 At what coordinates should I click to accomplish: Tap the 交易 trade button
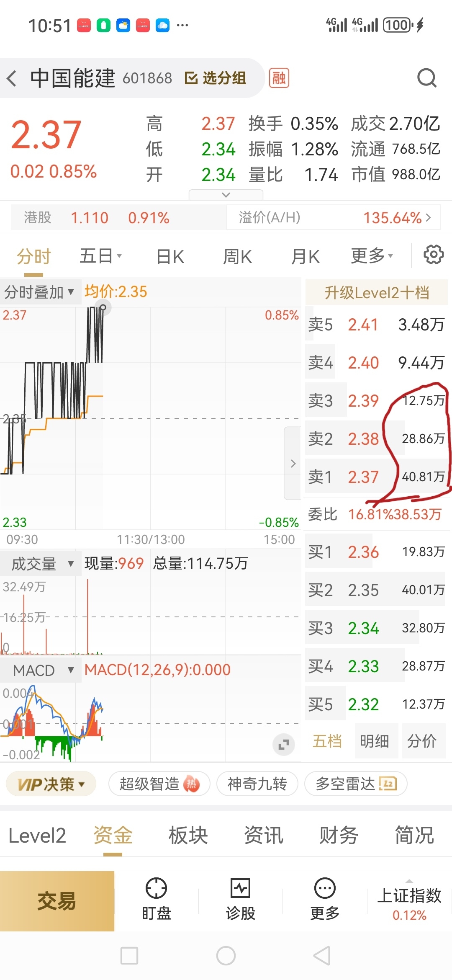[x=57, y=901]
